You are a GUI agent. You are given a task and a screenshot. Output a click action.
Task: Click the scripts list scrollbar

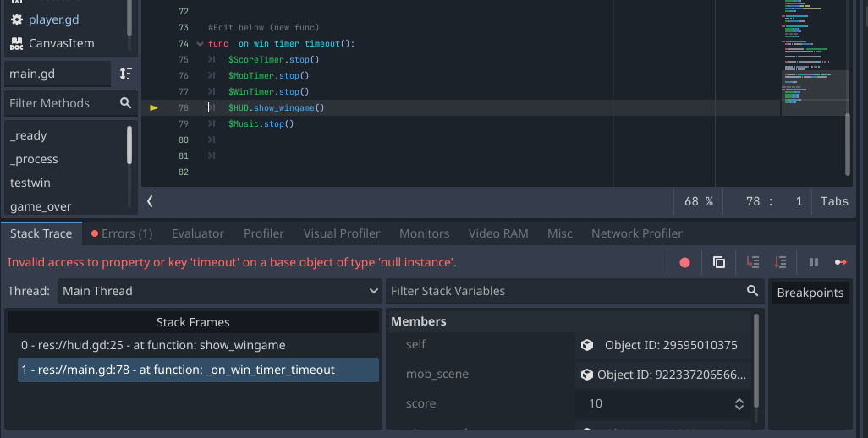point(129,18)
